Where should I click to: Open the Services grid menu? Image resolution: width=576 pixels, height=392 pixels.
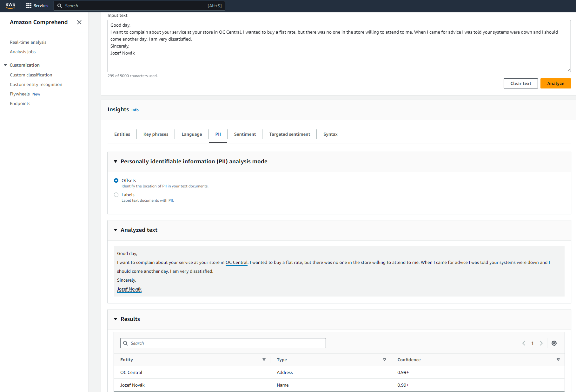37,6
